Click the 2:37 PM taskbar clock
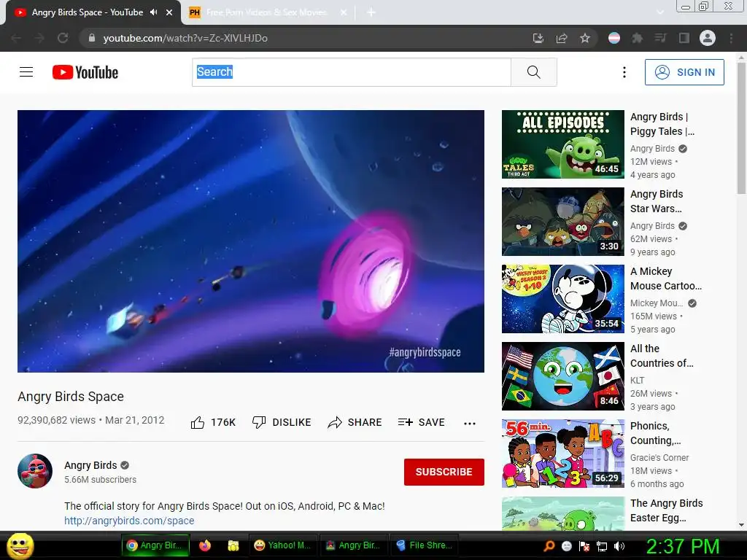This screenshot has height=560, width=747. tap(682, 546)
